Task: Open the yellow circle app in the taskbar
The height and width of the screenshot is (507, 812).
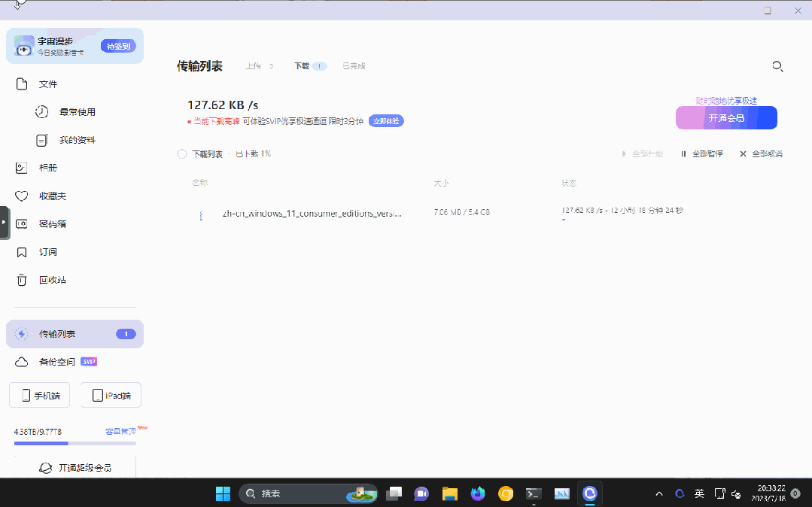Action: pyautogui.click(x=506, y=493)
